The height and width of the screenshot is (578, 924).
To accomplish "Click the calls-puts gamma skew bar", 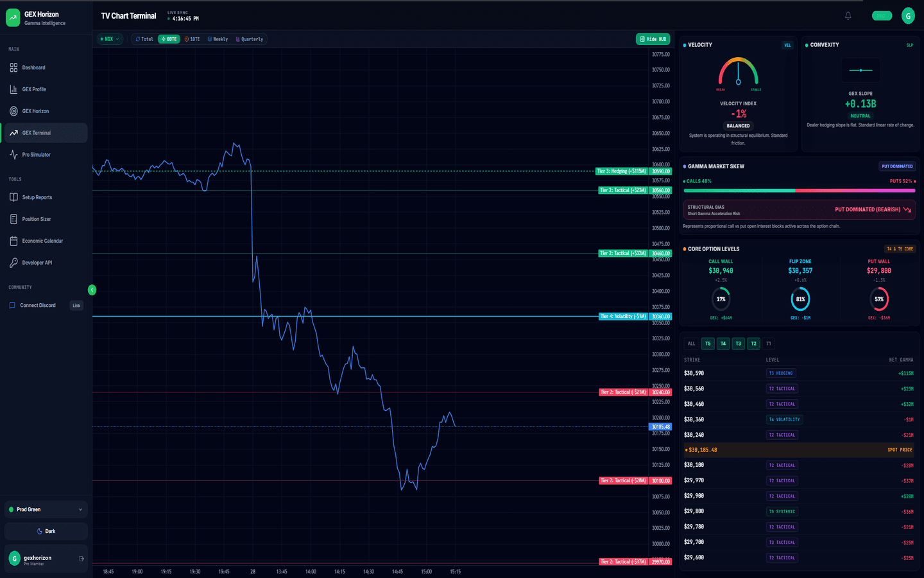I will [800, 190].
